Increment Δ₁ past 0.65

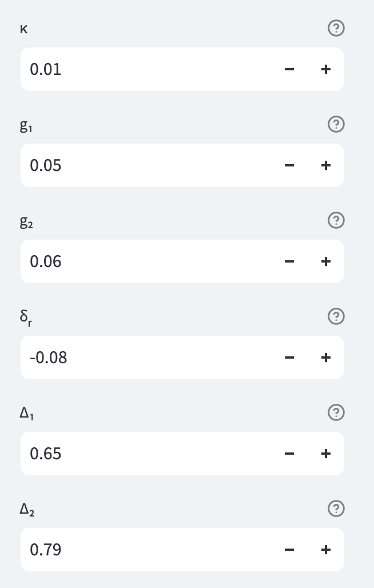(325, 454)
